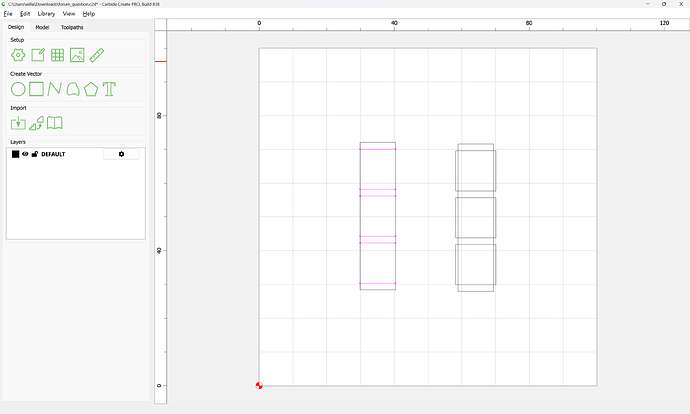Open the design library book icon

(55, 123)
